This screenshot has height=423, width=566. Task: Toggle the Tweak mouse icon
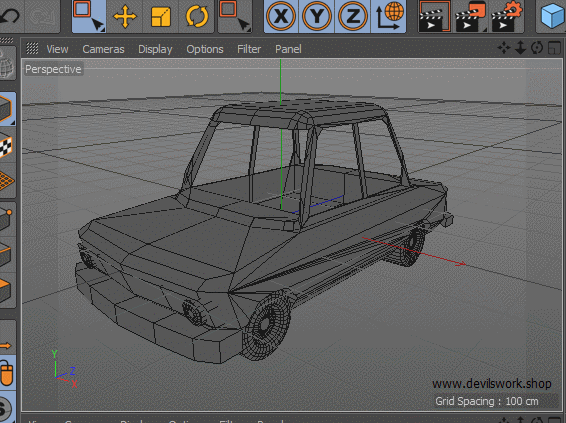8,373
